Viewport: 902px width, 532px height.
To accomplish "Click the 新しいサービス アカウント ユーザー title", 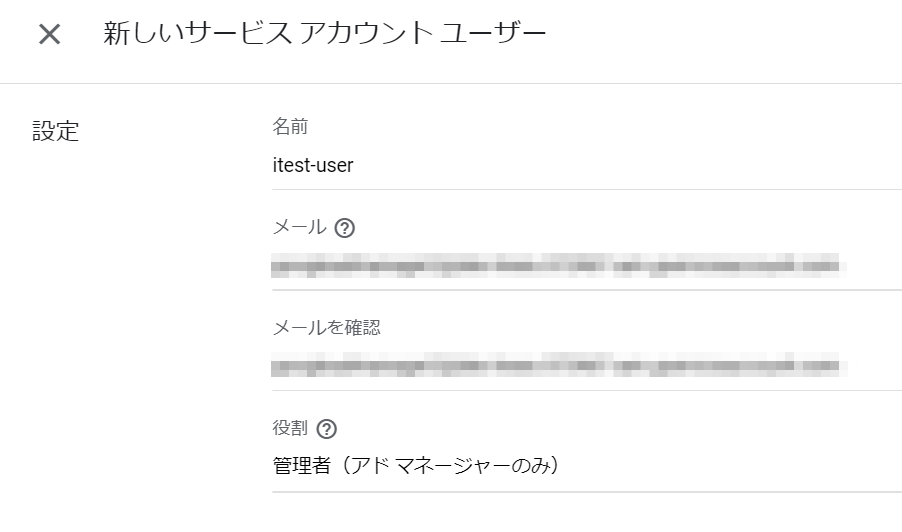I will pyautogui.click(x=324, y=33).
